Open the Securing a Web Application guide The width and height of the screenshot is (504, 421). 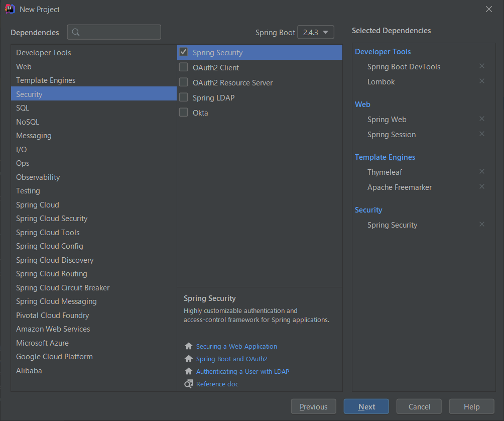236,346
